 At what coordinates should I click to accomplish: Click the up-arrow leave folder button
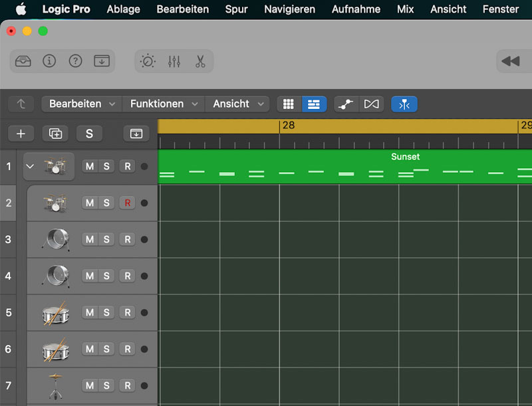pos(21,104)
